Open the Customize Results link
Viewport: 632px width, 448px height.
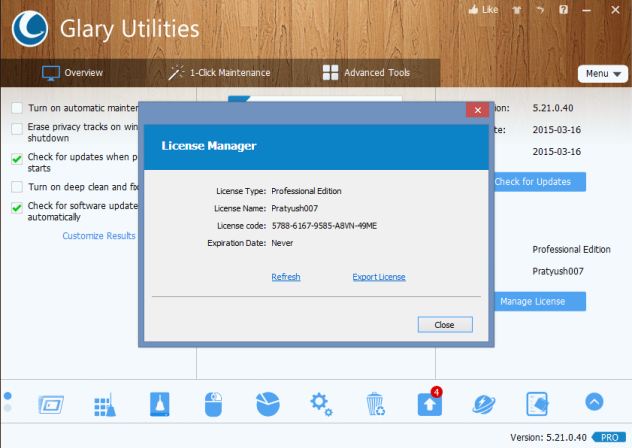[99, 236]
